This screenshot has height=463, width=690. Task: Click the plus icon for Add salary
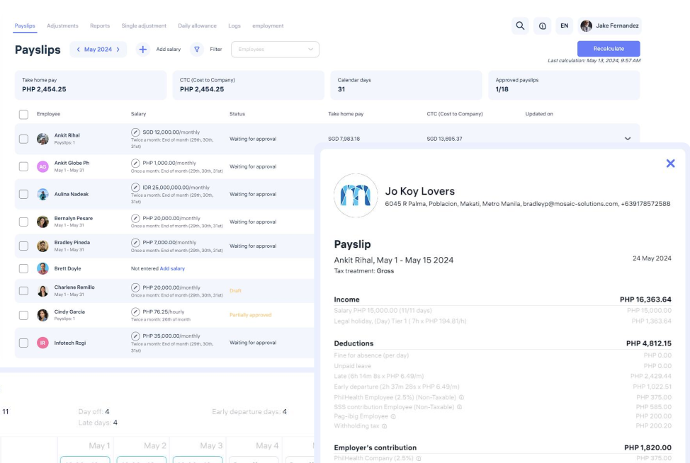[x=143, y=49]
